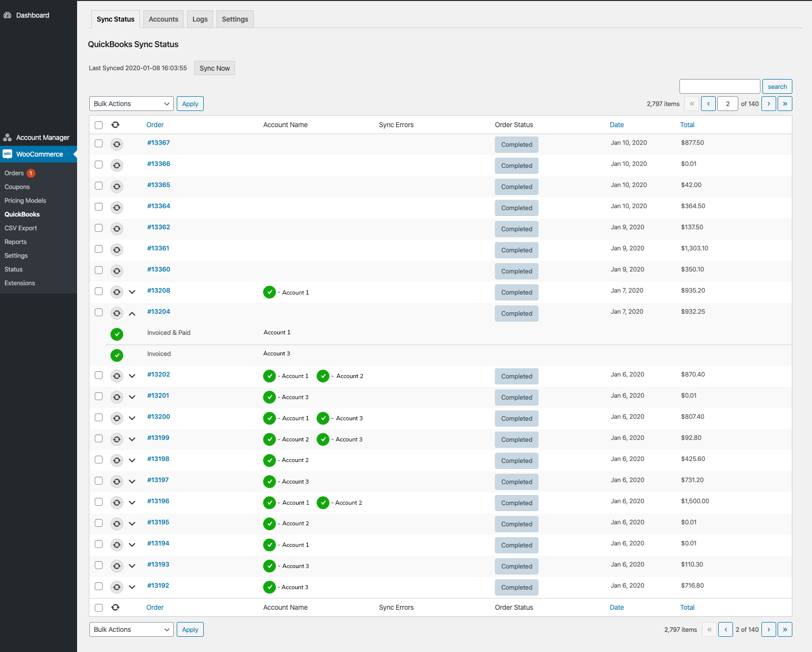The height and width of the screenshot is (652, 812).
Task: Click green check for Account 3 on #13200
Action: point(323,418)
